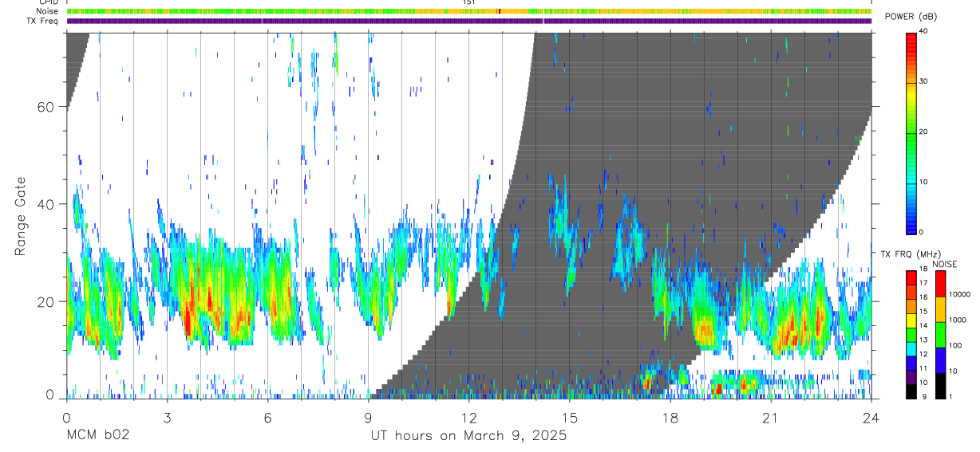Click the 14 label on the TX FRQ legend
The height and width of the screenshot is (452, 980).
(923, 326)
